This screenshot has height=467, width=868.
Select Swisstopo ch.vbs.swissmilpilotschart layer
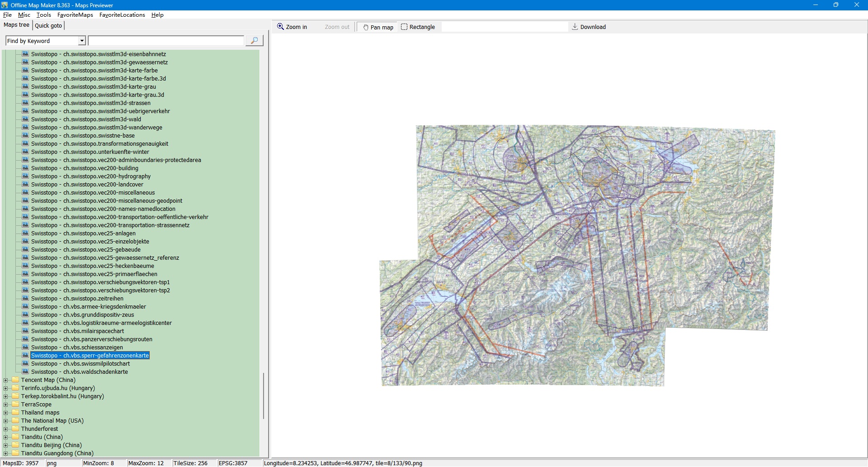[80, 364]
